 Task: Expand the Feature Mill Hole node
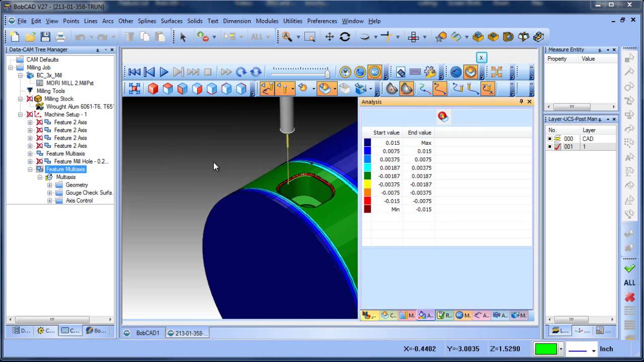pyautogui.click(x=30, y=161)
